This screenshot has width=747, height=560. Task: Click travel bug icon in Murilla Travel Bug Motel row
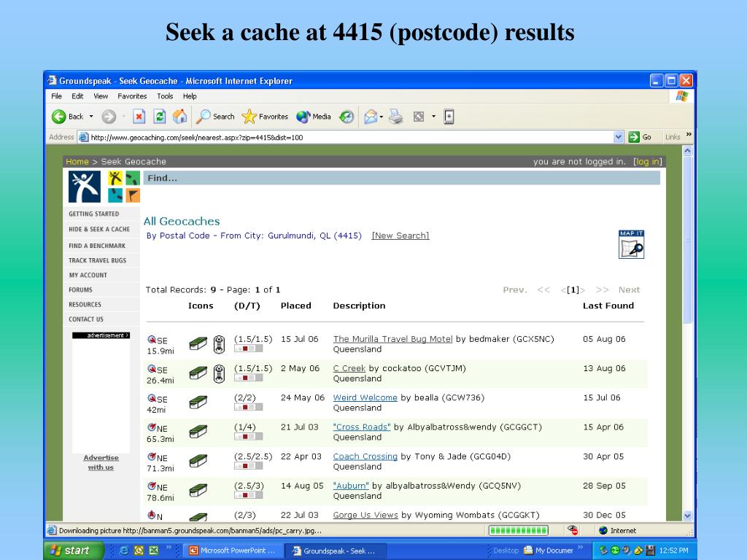219,344
